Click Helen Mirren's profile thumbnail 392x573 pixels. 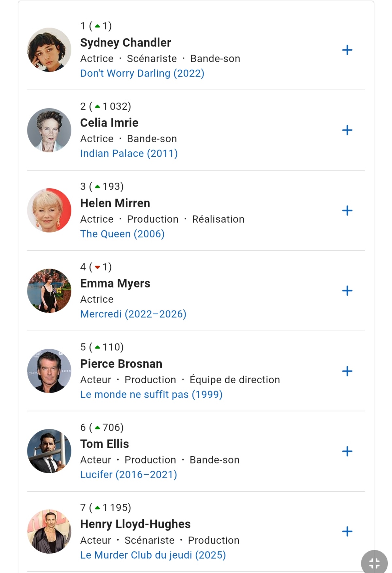(x=49, y=210)
